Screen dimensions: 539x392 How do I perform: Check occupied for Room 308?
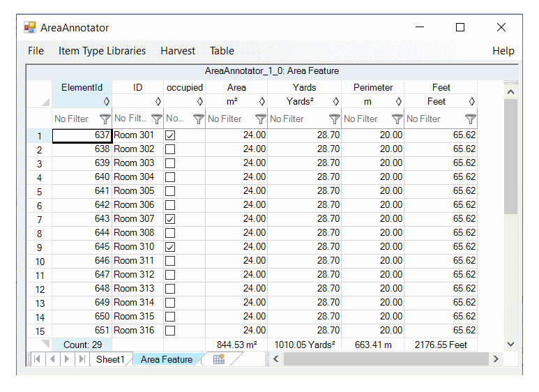point(170,233)
